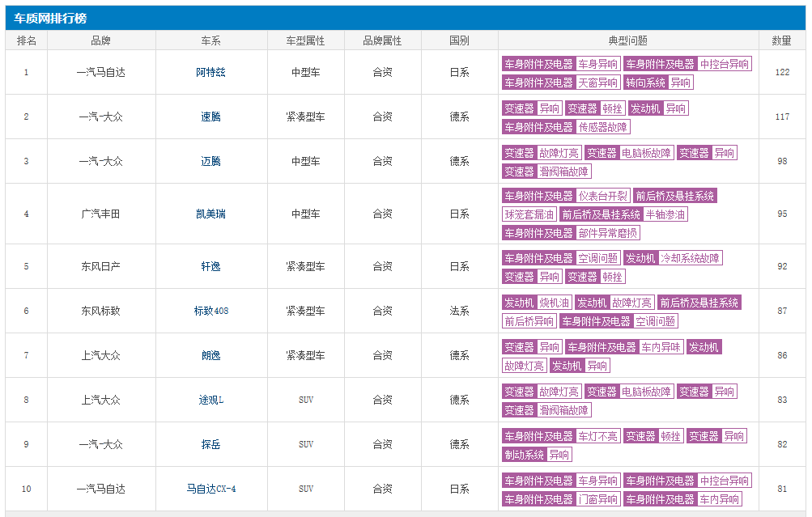Image resolution: width=812 pixels, height=517 pixels.
Task: Click the quantity value 117
Action: pyautogui.click(x=782, y=117)
